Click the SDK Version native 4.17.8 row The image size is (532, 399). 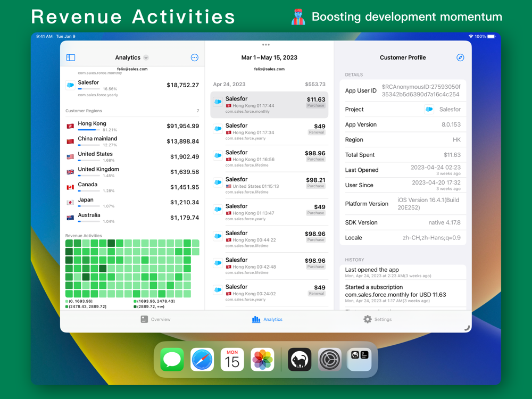click(403, 222)
